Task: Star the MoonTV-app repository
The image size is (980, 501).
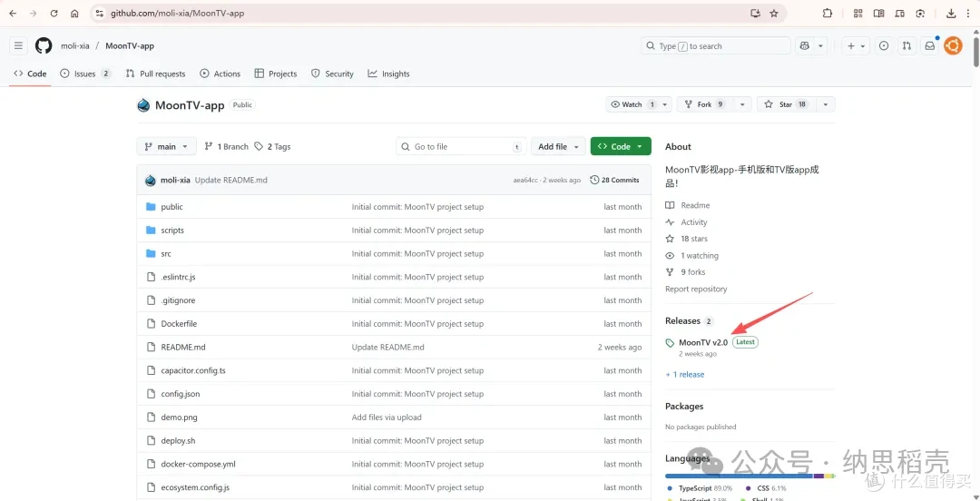Action: 786,104
